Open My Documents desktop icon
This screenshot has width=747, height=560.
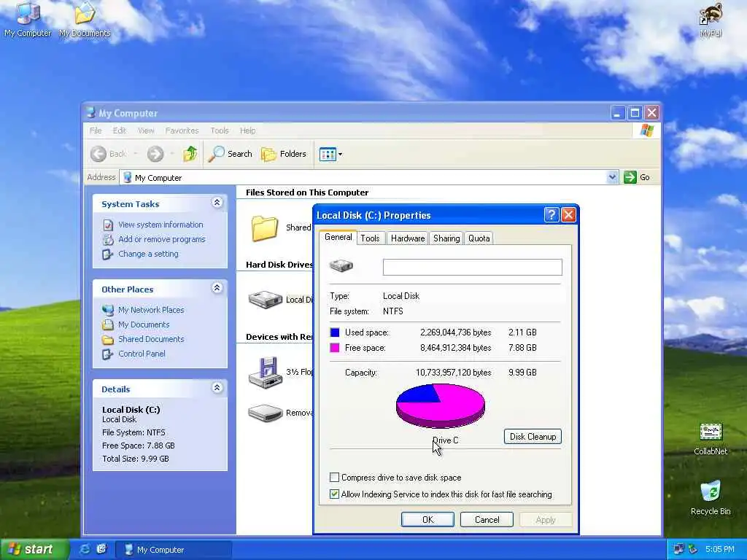click(x=85, y=19)
